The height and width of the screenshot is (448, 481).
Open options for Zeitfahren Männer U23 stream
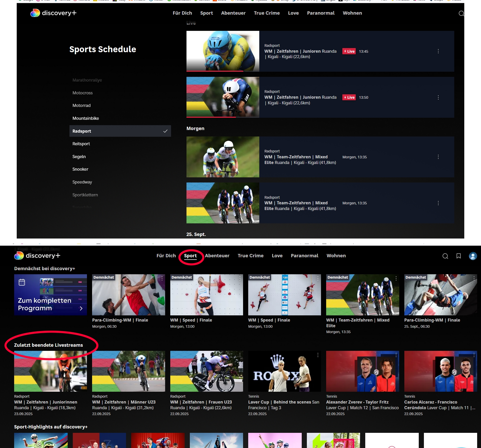[162, 355]
